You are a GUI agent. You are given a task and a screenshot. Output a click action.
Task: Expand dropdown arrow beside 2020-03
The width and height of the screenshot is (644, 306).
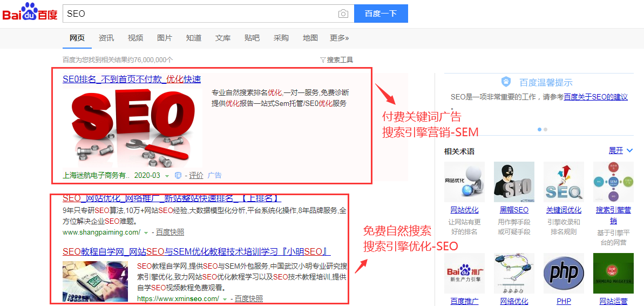pyautogui.click(x=167, y=176)
